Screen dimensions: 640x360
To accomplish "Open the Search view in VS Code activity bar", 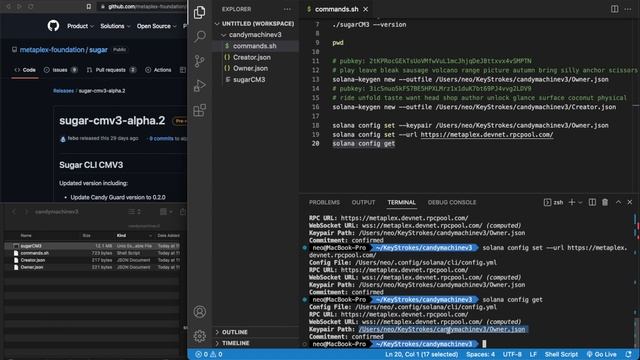I will click(200, 36).
